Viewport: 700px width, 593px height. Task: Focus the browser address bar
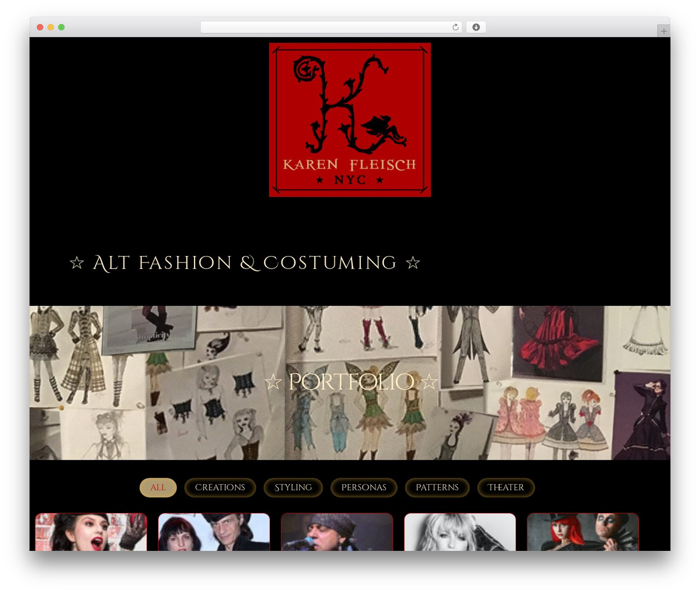[x=331, y=27]
